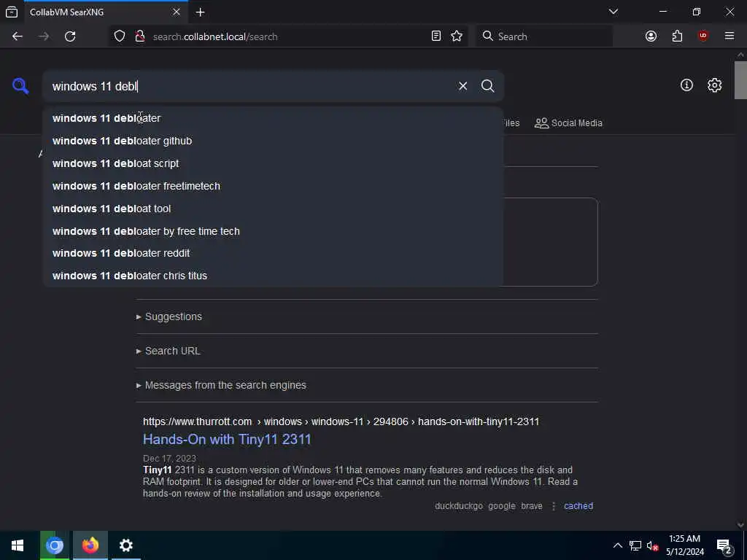
Task: Submit search with magnifier button
Action: 487,86
